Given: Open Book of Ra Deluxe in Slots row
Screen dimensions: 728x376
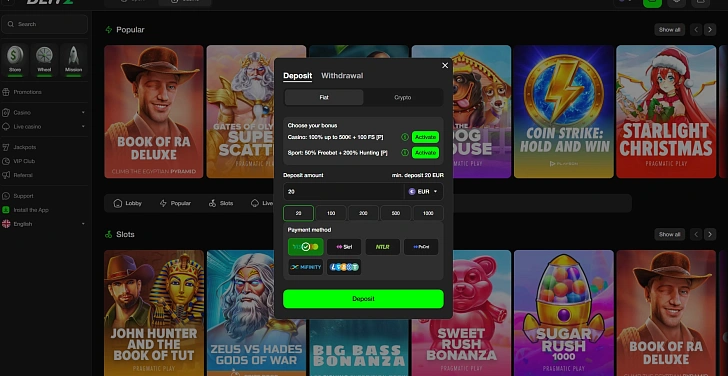Looking at the screenshot, I should point(666,313).
